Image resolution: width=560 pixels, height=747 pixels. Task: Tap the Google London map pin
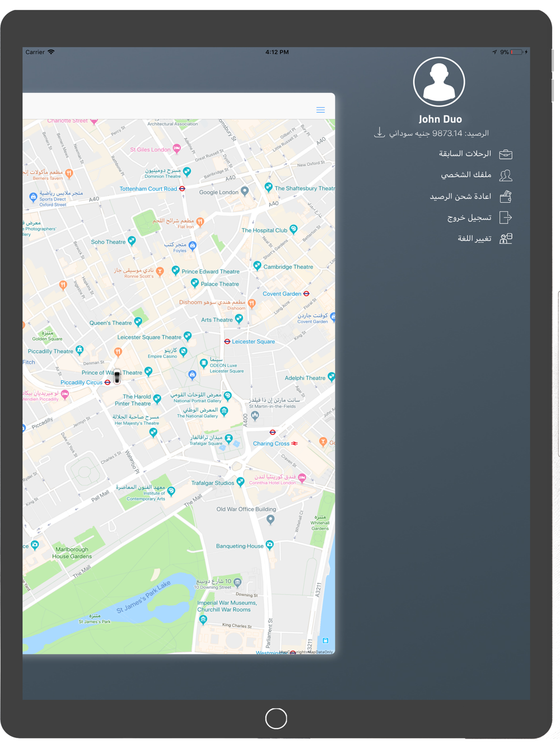245,192
